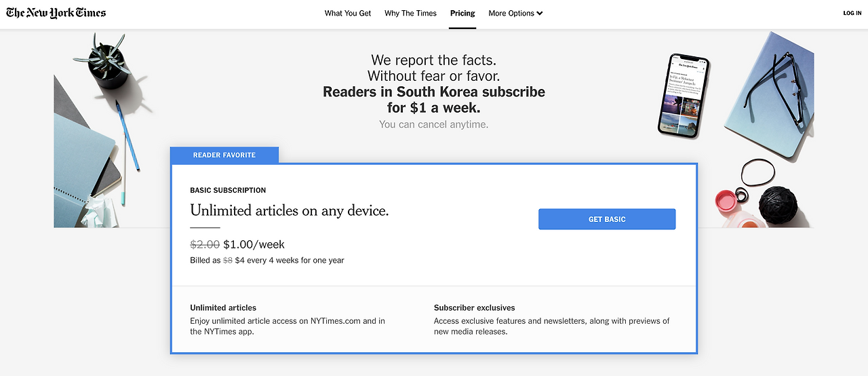Click 'Unlimited articles on any device.' headline
868x376 pixels.
point(290,210)
